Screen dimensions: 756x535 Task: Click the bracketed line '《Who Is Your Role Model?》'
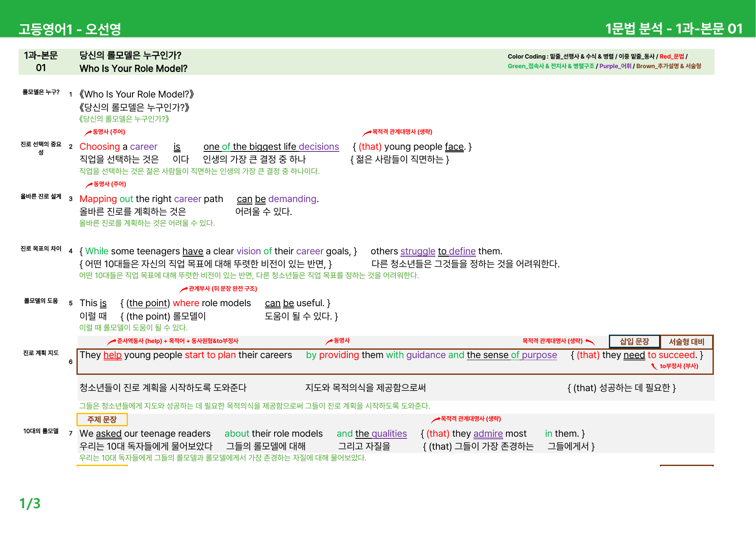[x=137, y=94]
